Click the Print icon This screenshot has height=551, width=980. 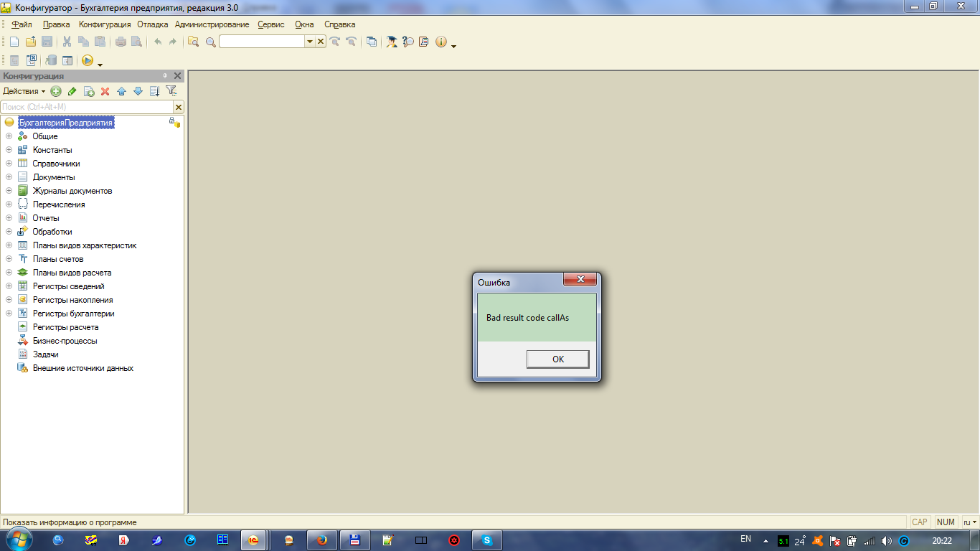121,42
